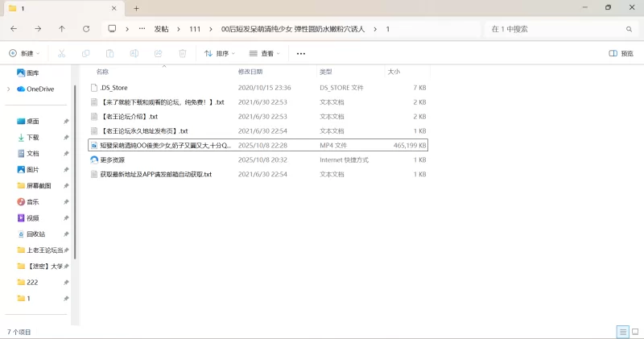Click the Share toolbar icon
The height and width of the screenshot is (339, 644).
pos(158,53)
